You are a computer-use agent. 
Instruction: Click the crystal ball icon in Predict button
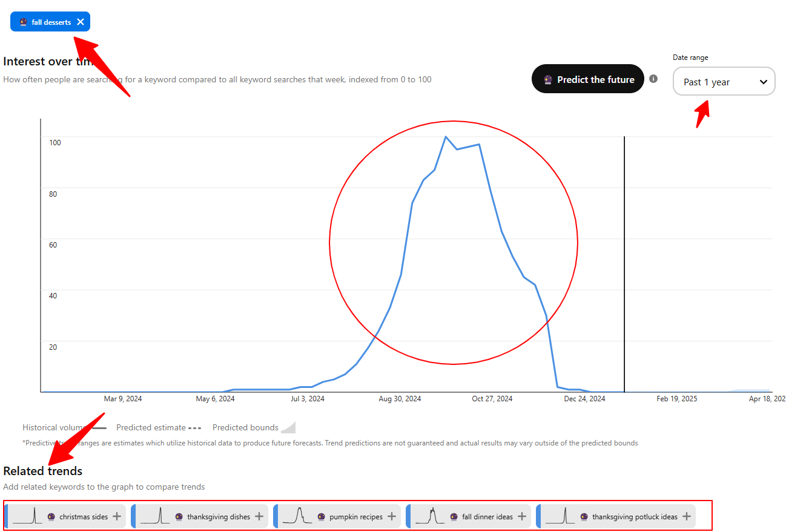click(548, 79)
